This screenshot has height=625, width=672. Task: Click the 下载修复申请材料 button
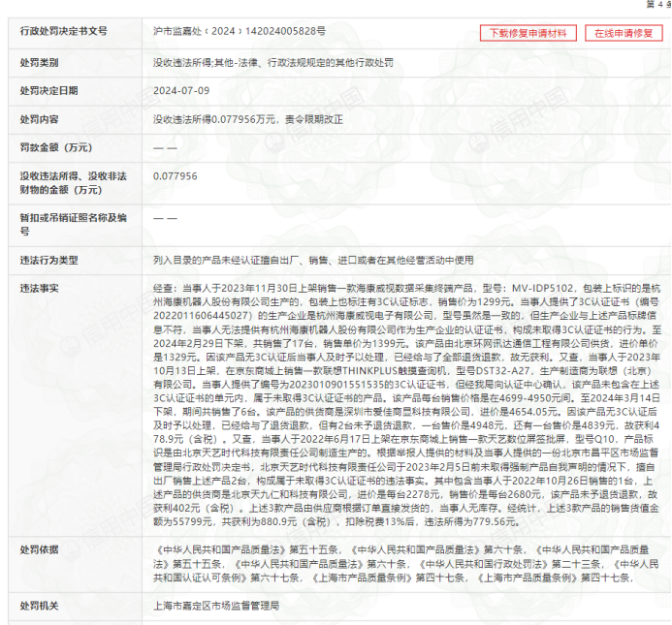[528, 33]
